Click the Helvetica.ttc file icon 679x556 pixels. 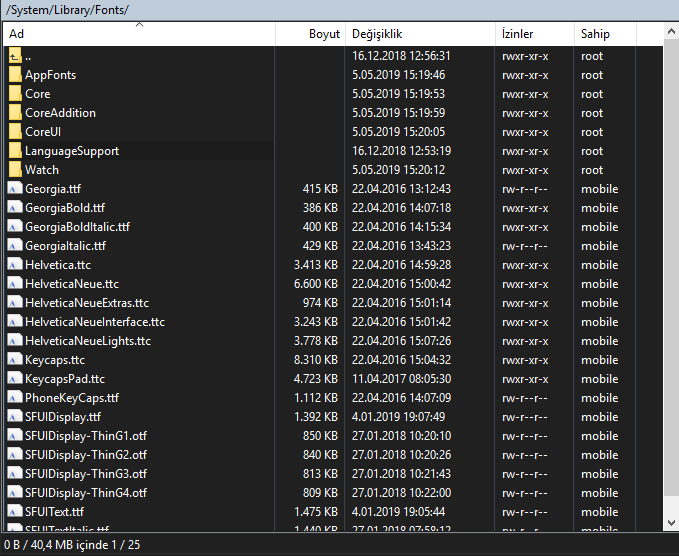[x=14, y=265]
